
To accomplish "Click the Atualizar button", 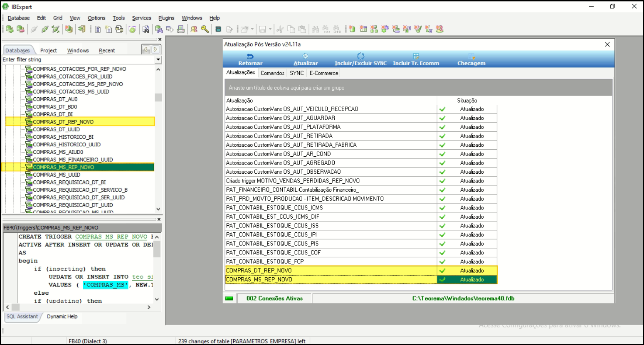I will [x=306, y=59].
